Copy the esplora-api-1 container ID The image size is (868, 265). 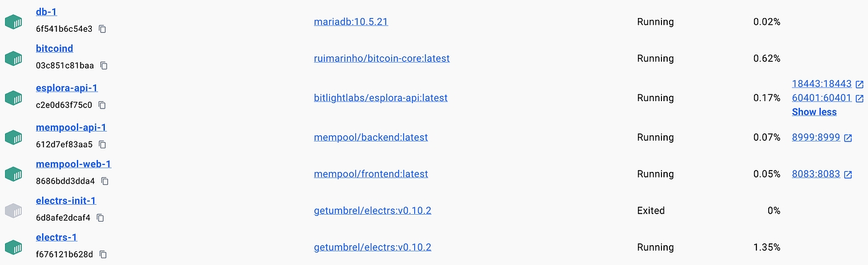[x=102, y=105]
